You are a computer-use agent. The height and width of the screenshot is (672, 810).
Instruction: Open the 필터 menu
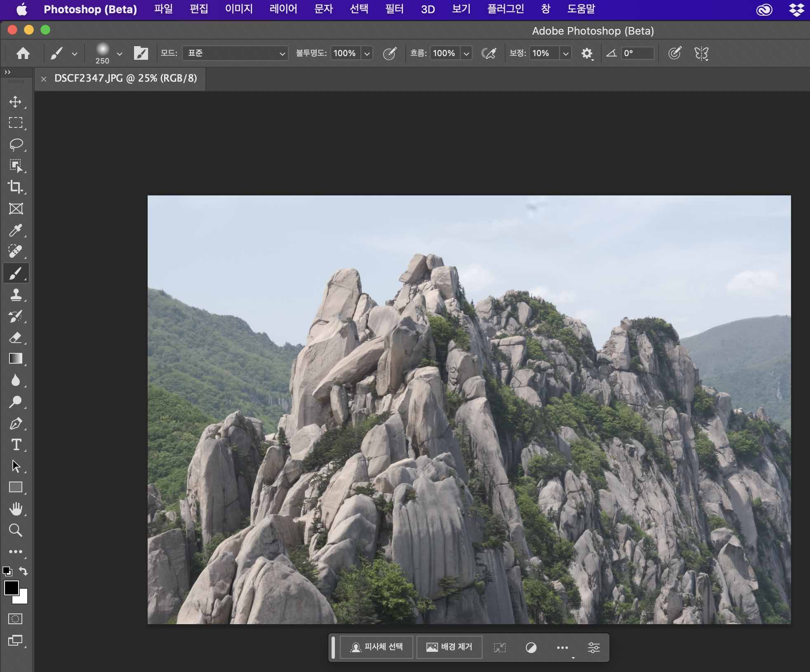point(394,9)
